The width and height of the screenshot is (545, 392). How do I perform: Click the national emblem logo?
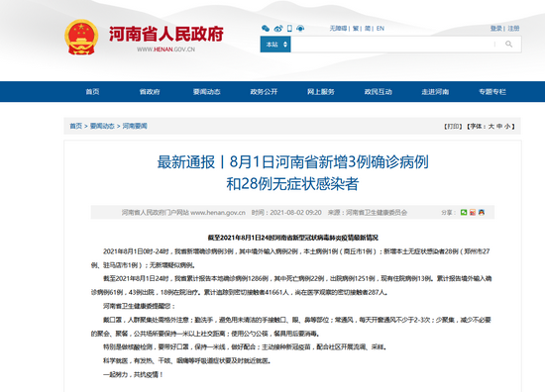[81, 38]
